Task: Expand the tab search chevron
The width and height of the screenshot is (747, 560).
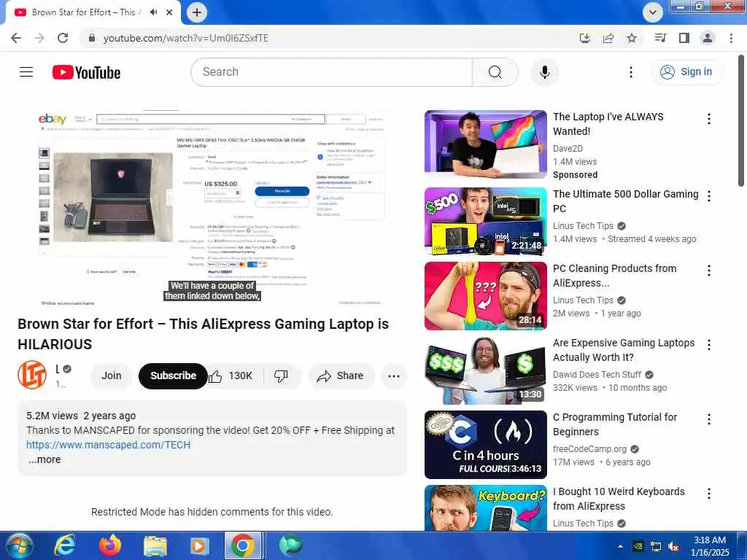Action: [x=653, y=12]
